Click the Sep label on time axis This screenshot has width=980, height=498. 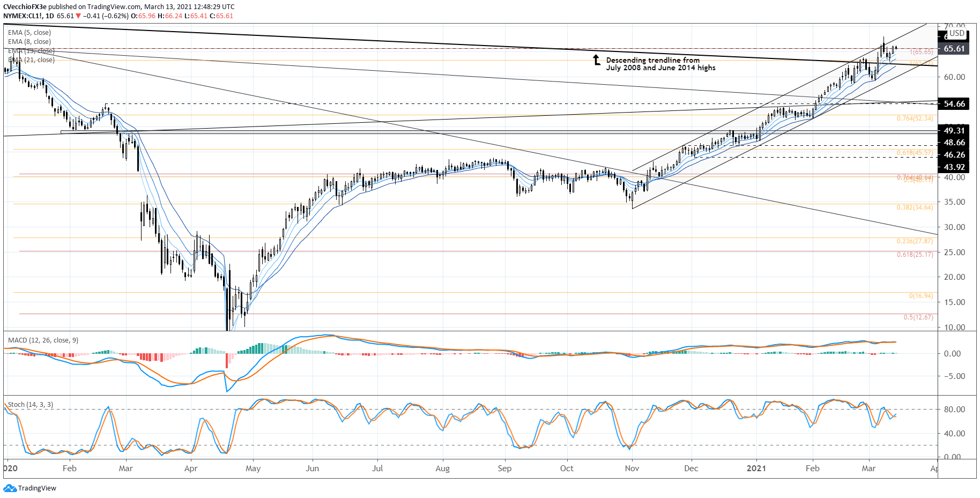point(504,469)
